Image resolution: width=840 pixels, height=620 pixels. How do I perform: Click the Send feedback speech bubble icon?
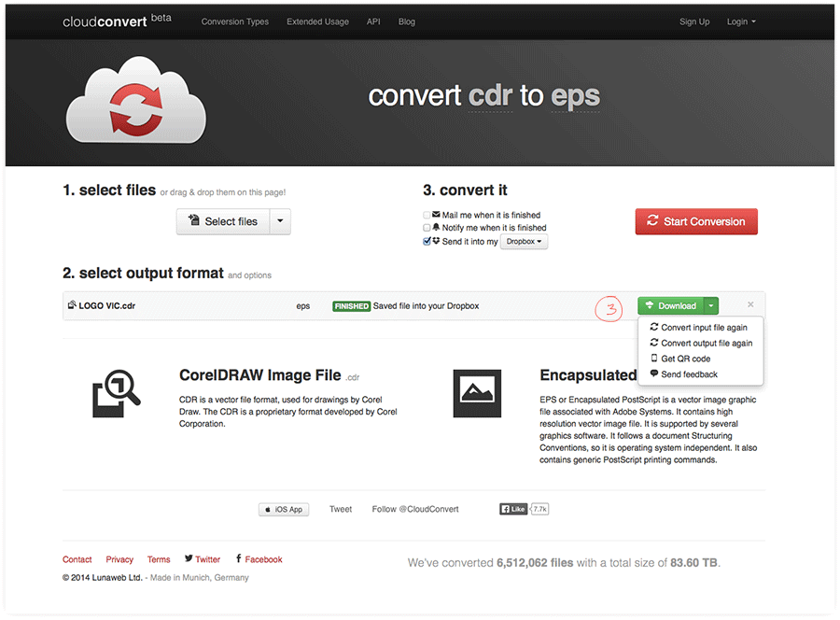coord(653,373)
